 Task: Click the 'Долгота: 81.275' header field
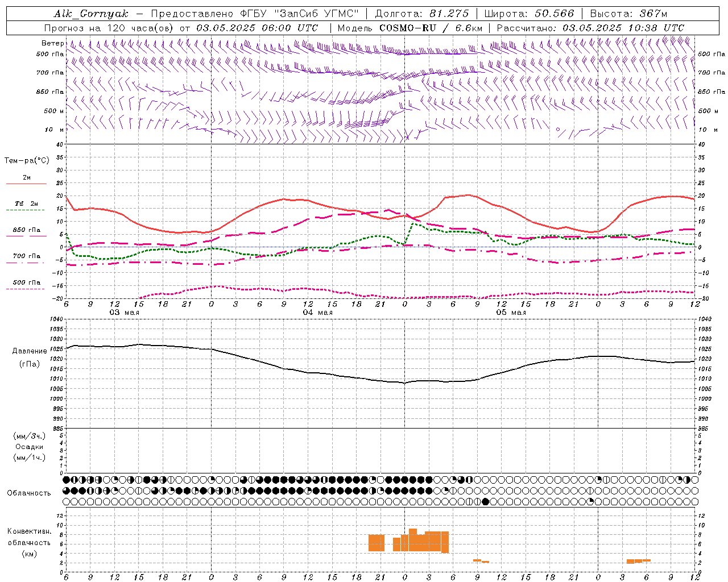pyautogui.click(x=421, y=14)
